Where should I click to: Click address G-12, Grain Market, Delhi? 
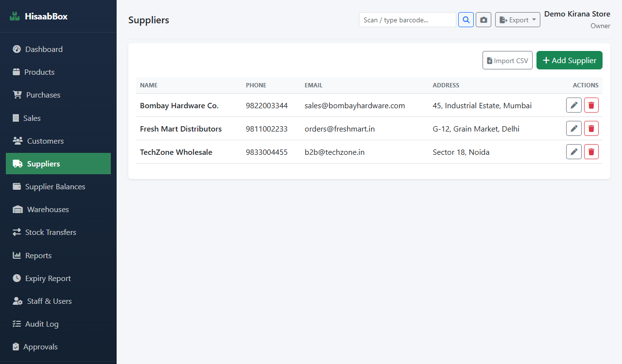476,129
